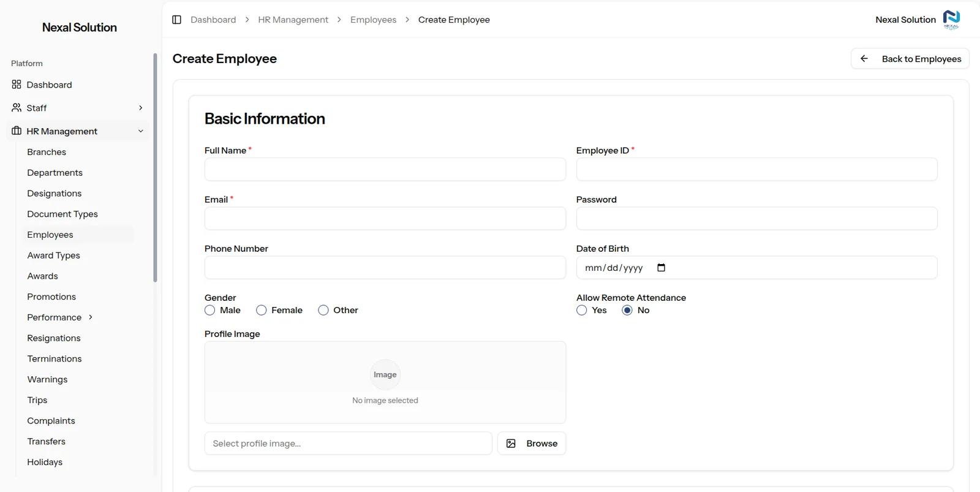
Task: Open Branches in the sidebar
Action: 47,152
